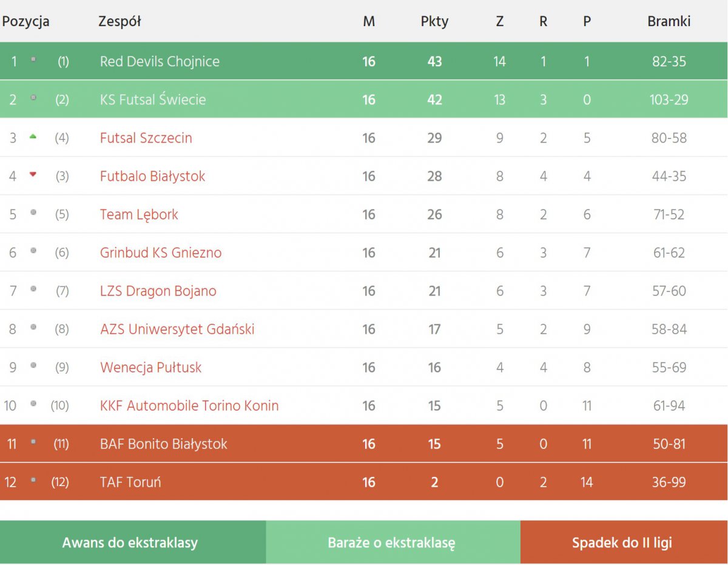
Task: Click red down arrow beside Futbalo Białystok
Action: point(33,175)
